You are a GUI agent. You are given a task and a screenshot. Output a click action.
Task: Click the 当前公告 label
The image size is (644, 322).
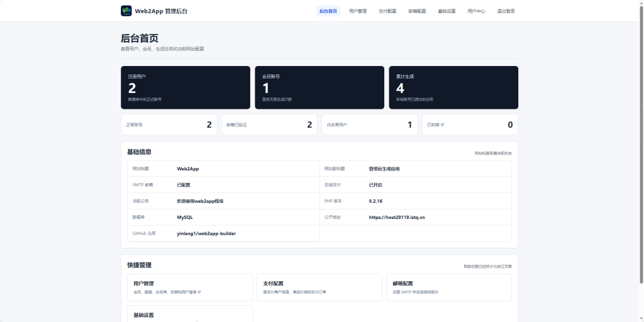tap(140, 201)
